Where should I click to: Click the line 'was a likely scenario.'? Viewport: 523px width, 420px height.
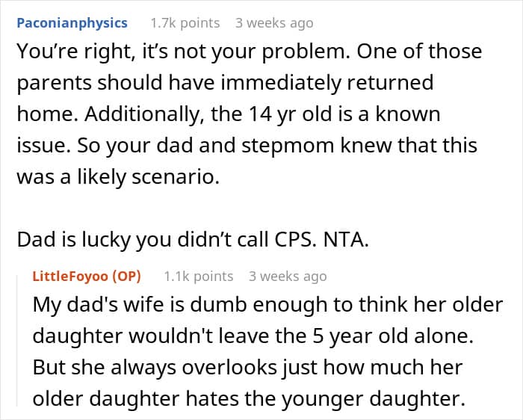tap(118, 176)
